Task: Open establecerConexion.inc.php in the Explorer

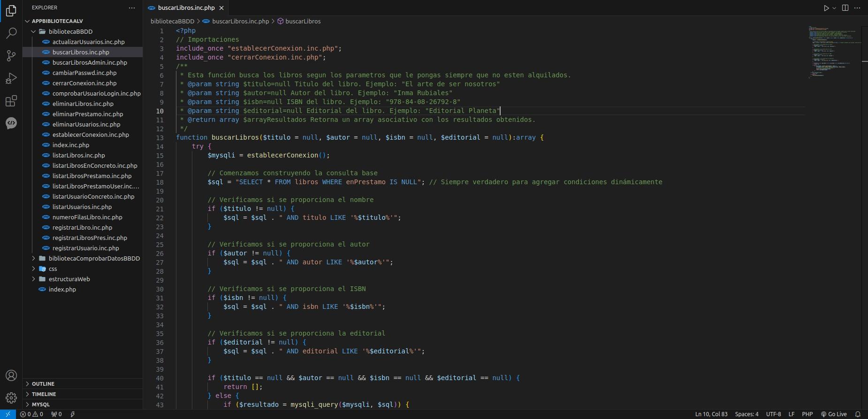Action: click(83, 135)
